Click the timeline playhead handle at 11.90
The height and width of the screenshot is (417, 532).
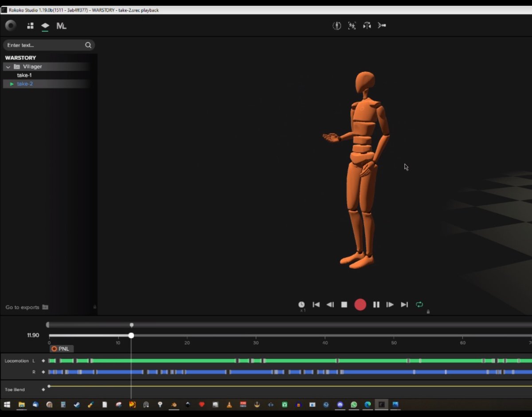(131, 335)
